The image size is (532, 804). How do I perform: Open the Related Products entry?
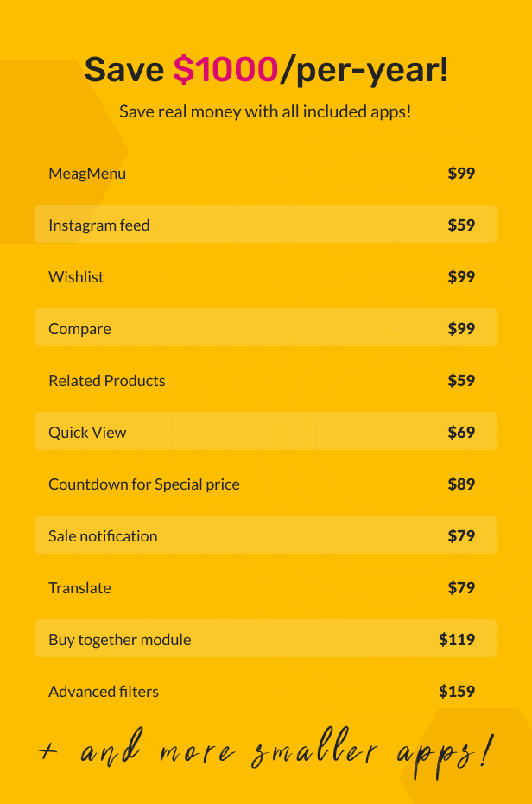(x=107, y=381)
